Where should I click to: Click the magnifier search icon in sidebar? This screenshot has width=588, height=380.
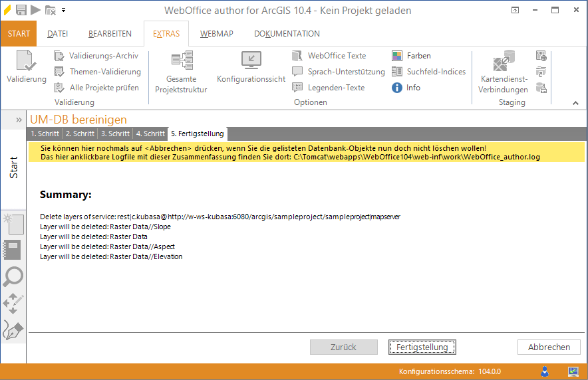pyautogui.click(x=13, y=276)
